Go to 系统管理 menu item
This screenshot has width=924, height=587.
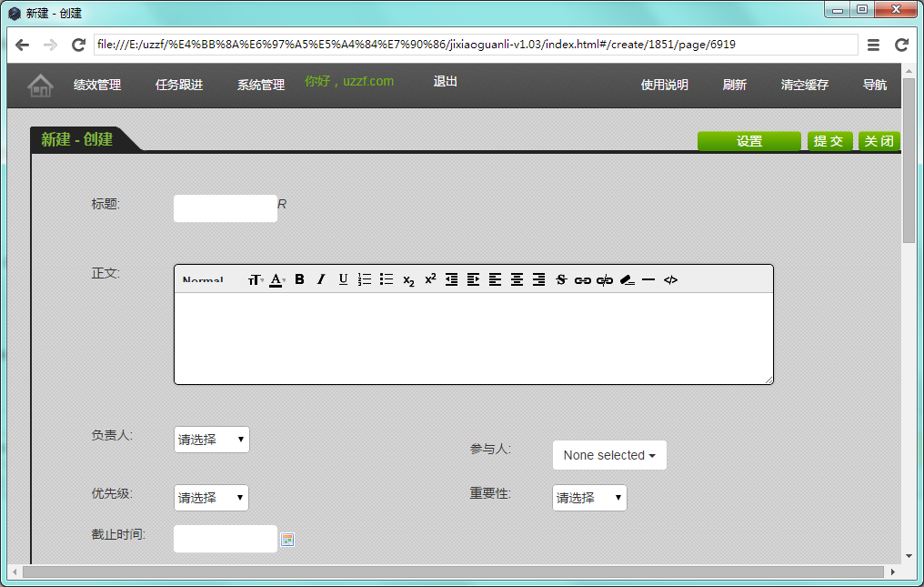(x=261, y=85)
